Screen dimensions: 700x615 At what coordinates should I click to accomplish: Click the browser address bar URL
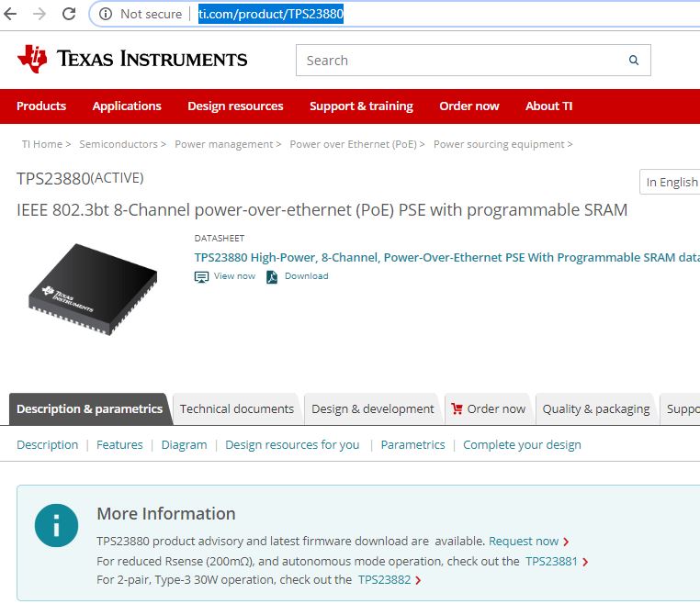click(x=271, y=14)
